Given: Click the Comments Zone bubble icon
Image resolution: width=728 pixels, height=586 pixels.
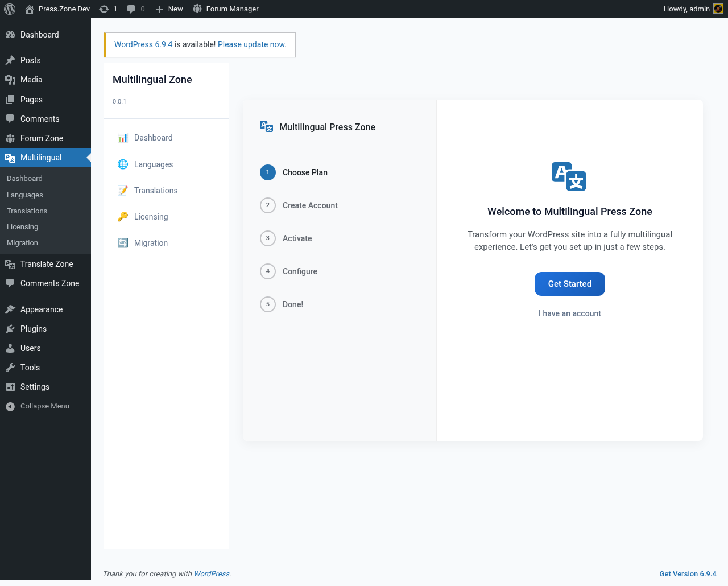Looking at the screenshot, I should tap(10, 283).
